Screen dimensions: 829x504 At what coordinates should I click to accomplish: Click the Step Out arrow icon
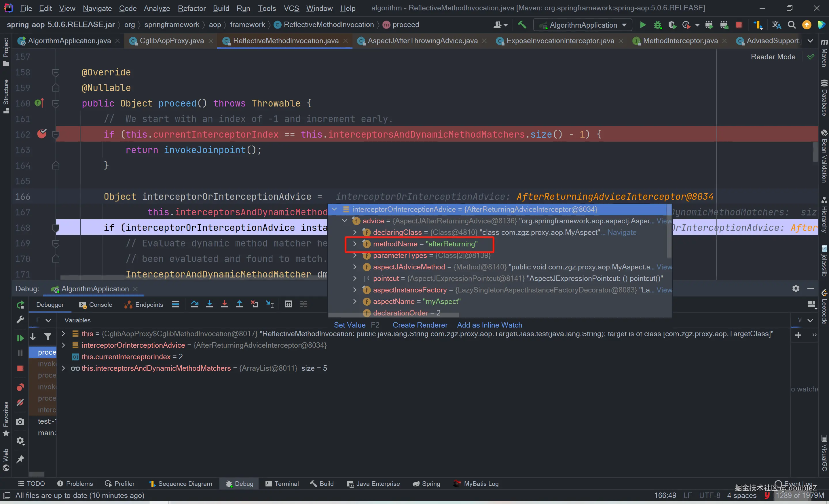point(239,304)
